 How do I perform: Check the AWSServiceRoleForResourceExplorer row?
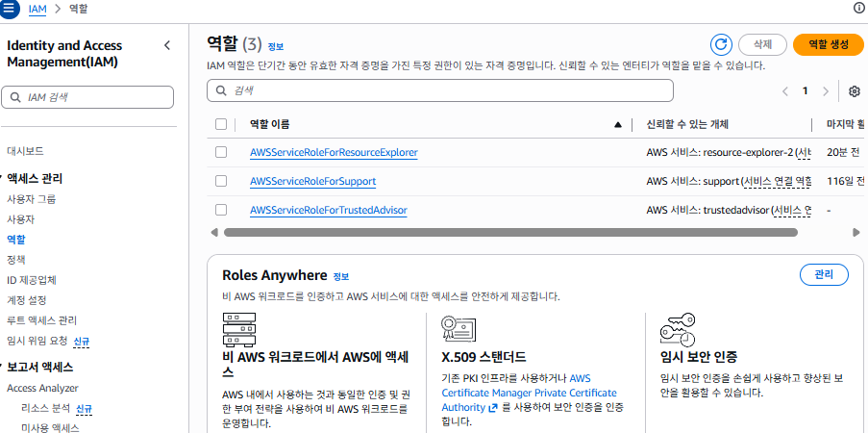221,152
